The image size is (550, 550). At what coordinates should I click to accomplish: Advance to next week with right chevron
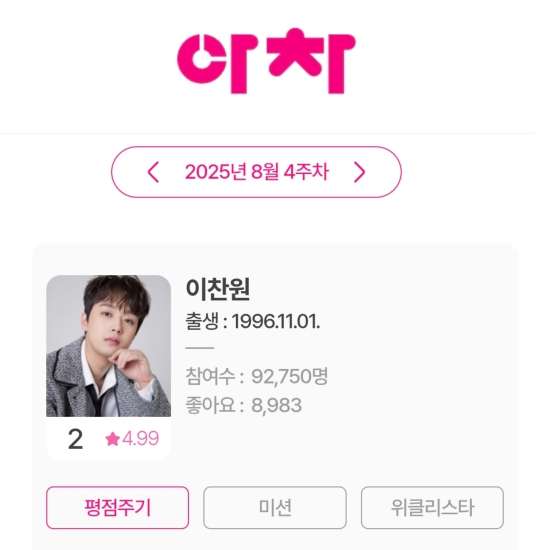coord(360,172)
